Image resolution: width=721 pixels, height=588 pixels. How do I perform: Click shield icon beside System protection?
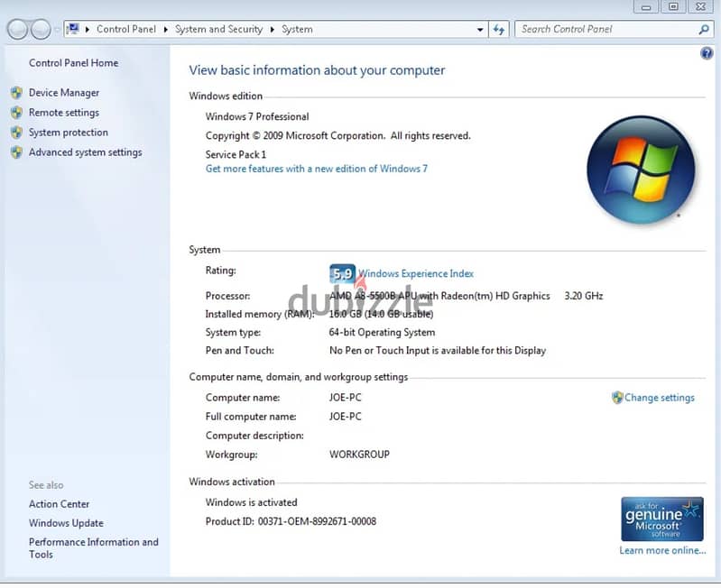tap(16, 133)
